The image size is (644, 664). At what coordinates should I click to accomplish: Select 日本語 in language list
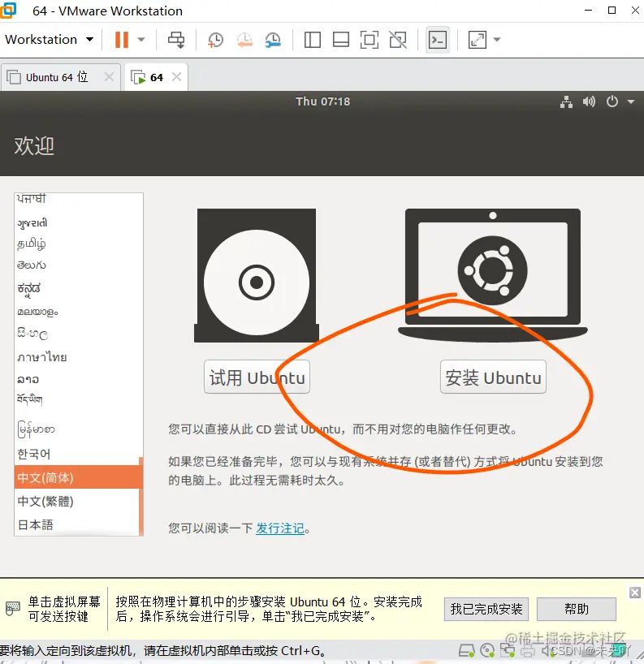coord(76,524)
